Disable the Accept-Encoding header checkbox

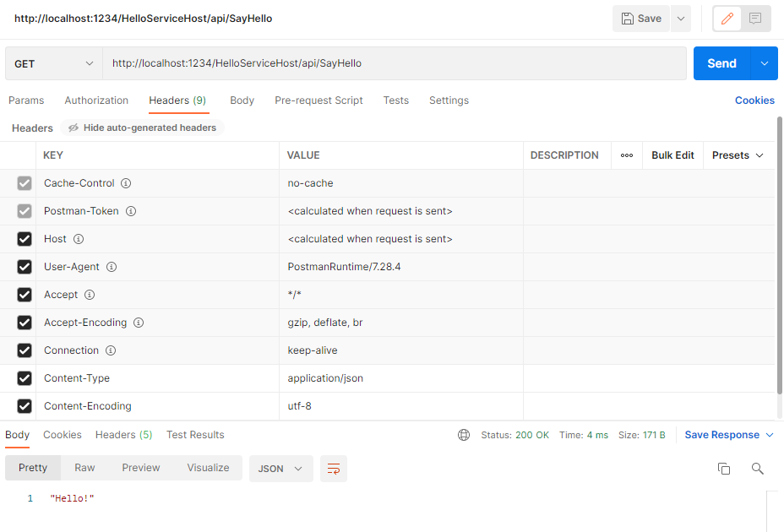[x=24, y=323]
